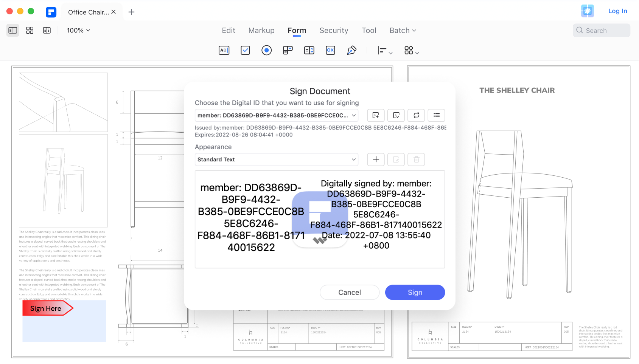Screen dimensions: 639x364
Task: Click the refresh Digital ID icon
Action: tap(416, 115)
